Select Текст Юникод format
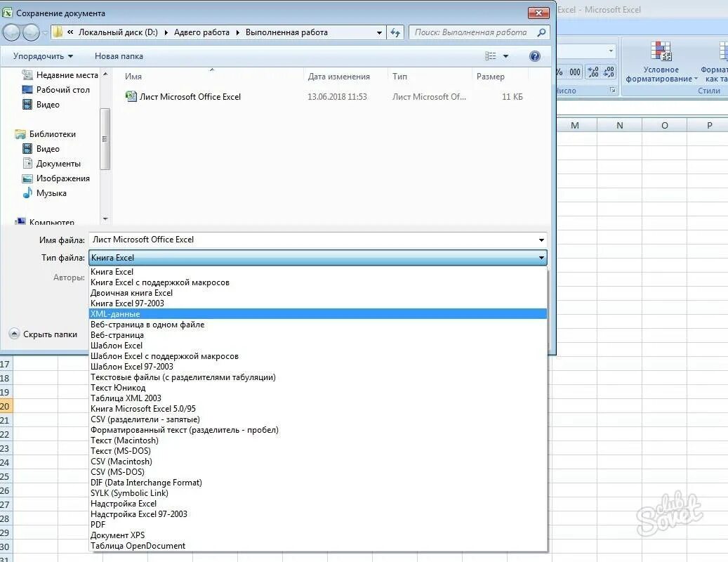Viewport: 728px width, 562px height. 318,388
